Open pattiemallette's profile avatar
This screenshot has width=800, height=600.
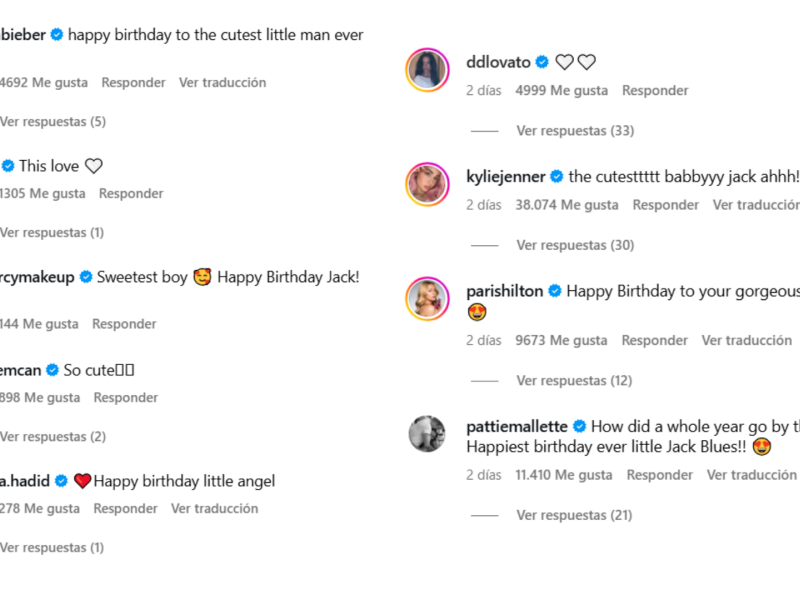(427, 433)
